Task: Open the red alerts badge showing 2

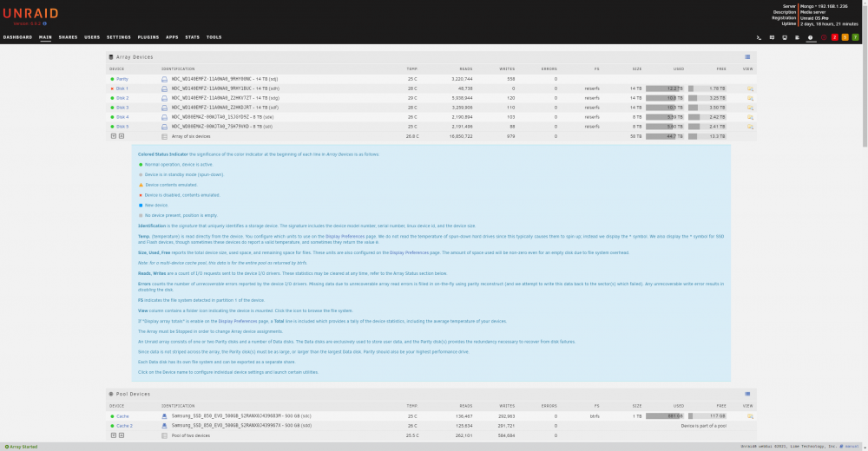Action: [834, 37]
